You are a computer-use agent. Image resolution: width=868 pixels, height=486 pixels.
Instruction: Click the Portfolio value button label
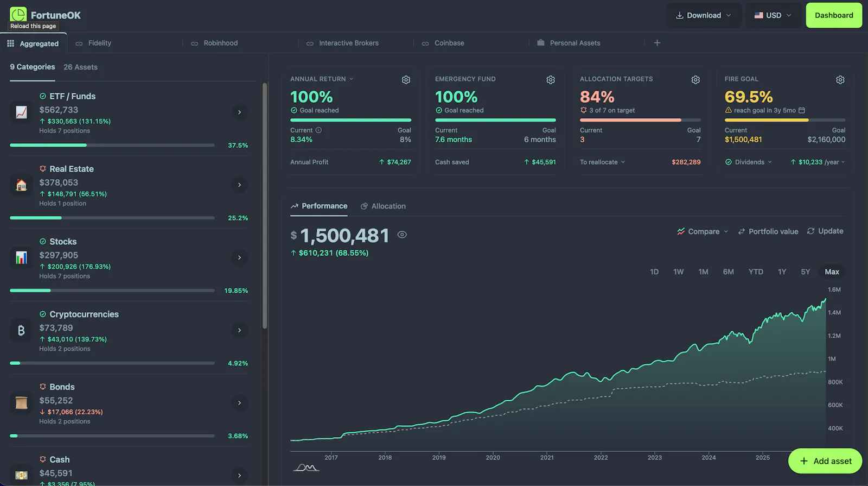(x=774, y=232)
